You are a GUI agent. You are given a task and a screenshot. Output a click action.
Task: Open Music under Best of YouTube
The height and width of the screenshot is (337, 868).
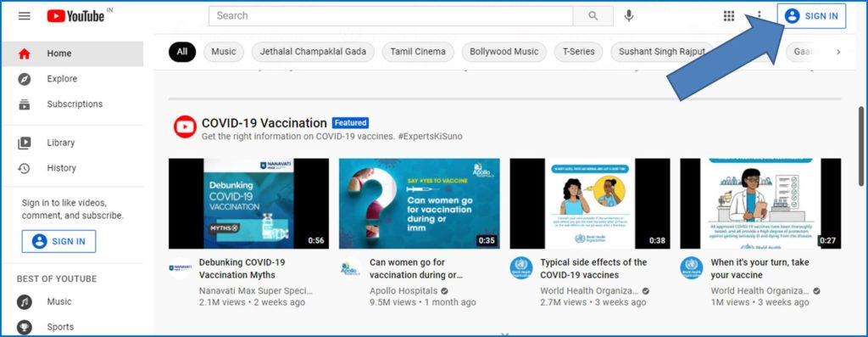tap(72, 302)
